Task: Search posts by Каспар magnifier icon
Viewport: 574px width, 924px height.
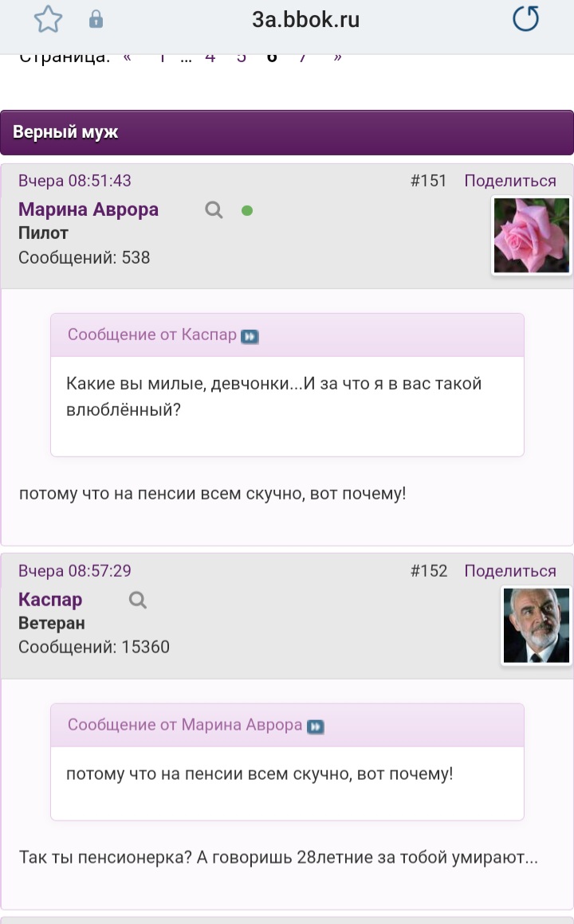Action: tap(137, 600)
